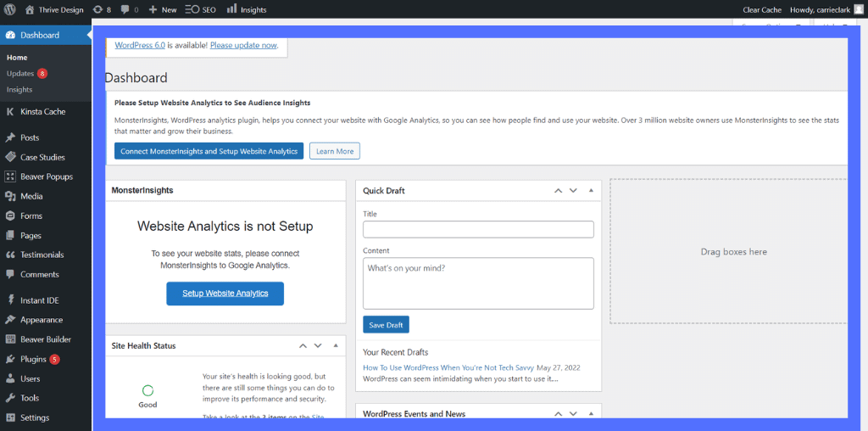Open the Home submenu item
This screenshot has width=868, height=431.
pyautogui.click(x=17, y=58)
